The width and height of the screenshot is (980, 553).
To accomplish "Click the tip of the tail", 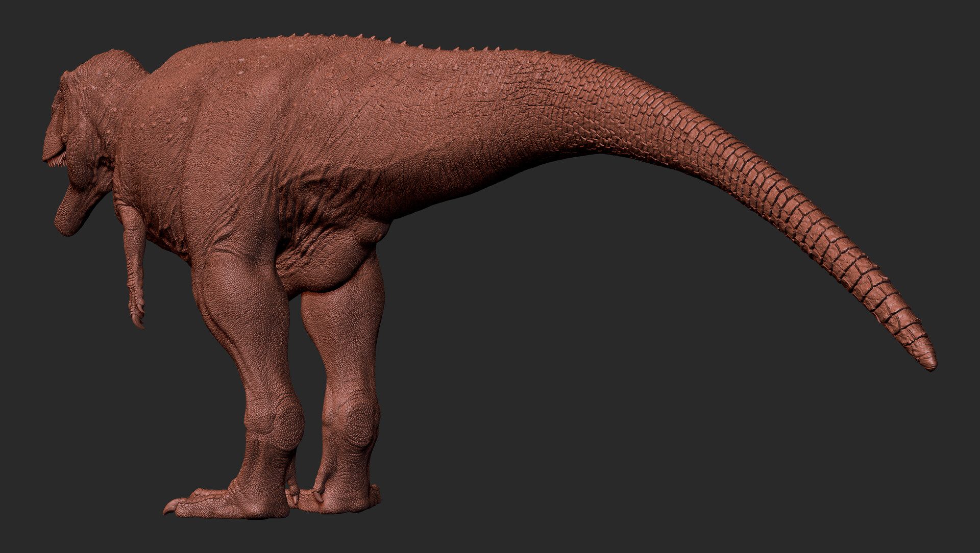I will click(930, 362).
